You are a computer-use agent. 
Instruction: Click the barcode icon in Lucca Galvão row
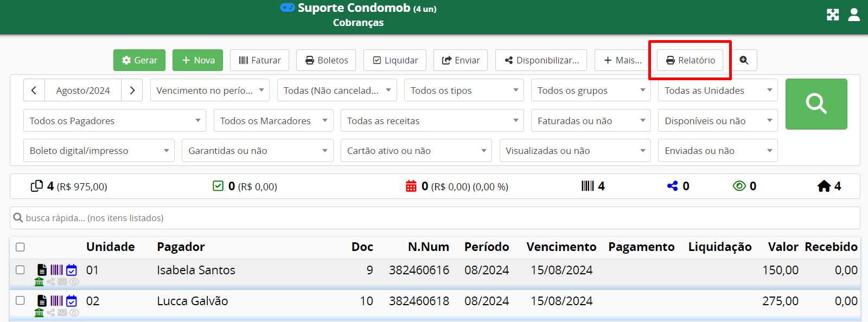(57, 301)
